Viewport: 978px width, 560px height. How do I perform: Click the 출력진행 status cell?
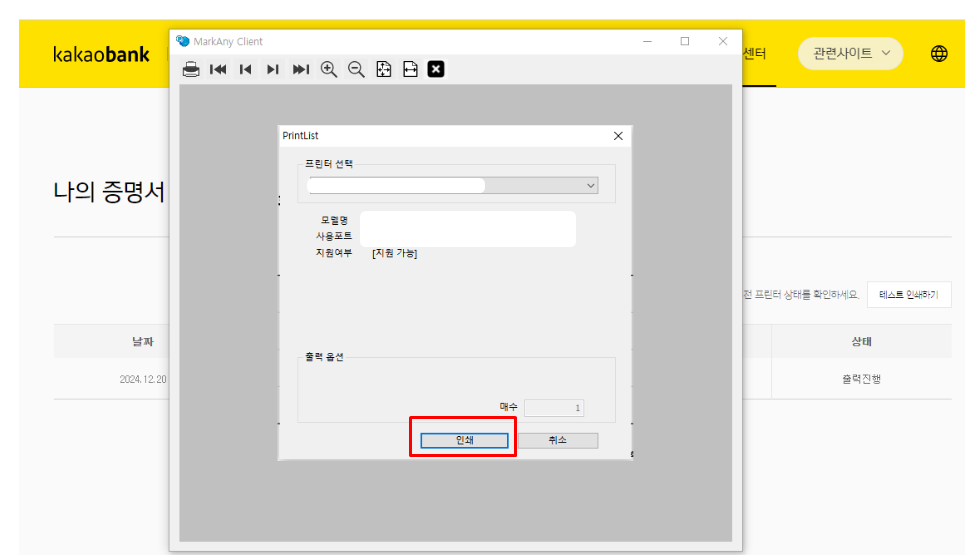(861, 379)
